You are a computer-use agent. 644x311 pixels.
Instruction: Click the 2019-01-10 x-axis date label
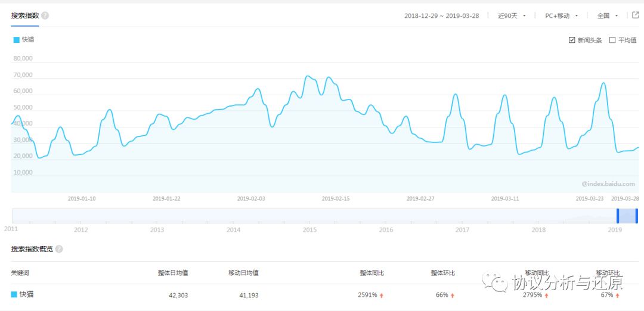click(x=82, y=198)
